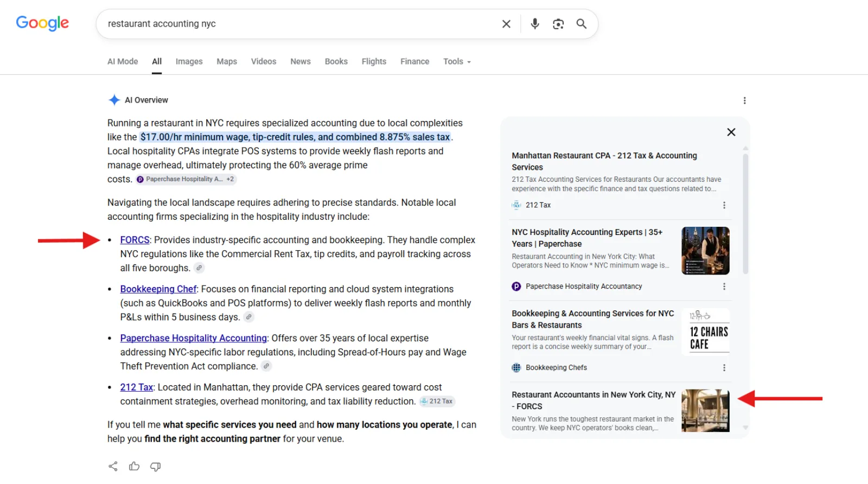Share the AI Overview

click(x=113, y=466)
